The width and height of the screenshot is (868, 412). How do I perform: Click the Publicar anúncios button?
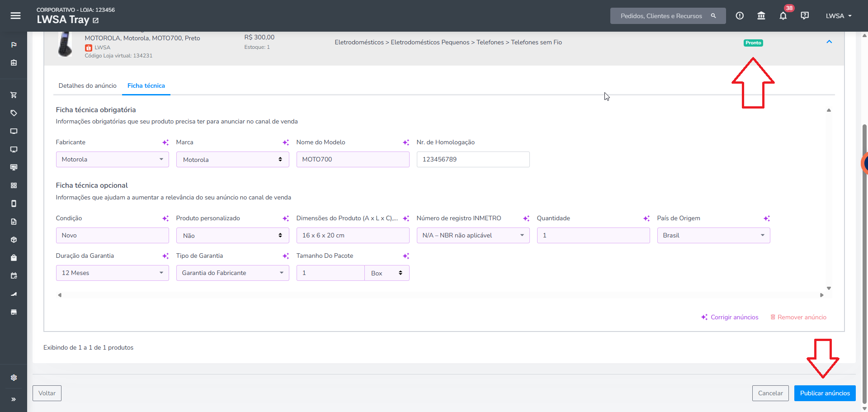coord(825,393)
